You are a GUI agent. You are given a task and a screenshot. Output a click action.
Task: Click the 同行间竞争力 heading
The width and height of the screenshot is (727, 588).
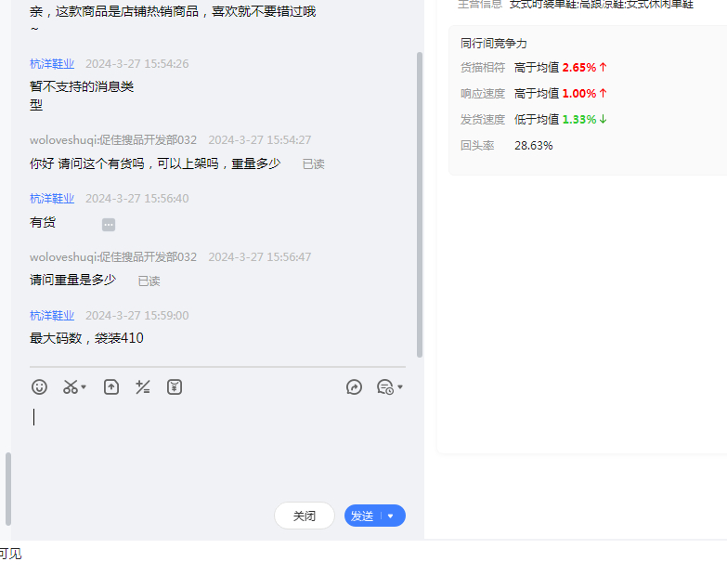pos(493,43)
